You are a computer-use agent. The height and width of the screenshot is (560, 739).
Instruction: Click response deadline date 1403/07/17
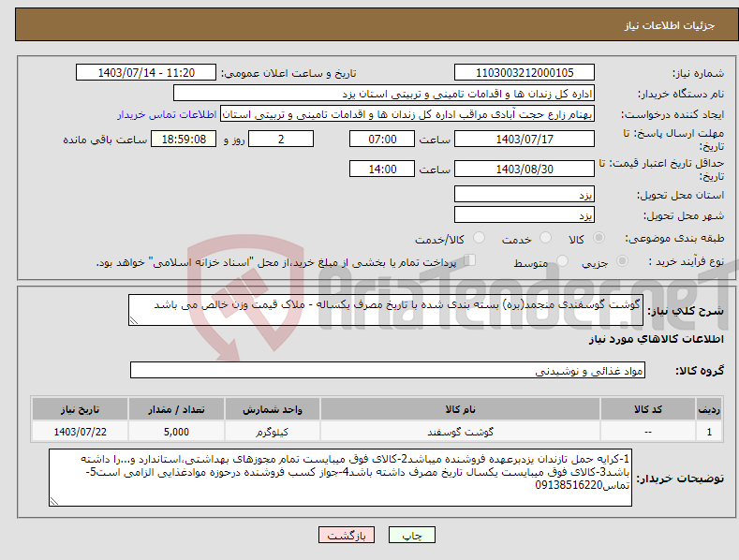(525, 139)
